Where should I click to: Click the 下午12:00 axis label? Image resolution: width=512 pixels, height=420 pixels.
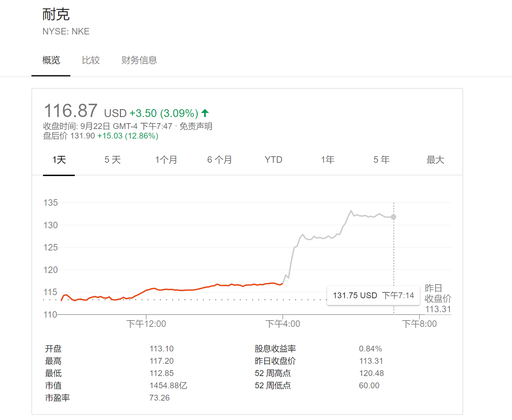coord(146,324)
